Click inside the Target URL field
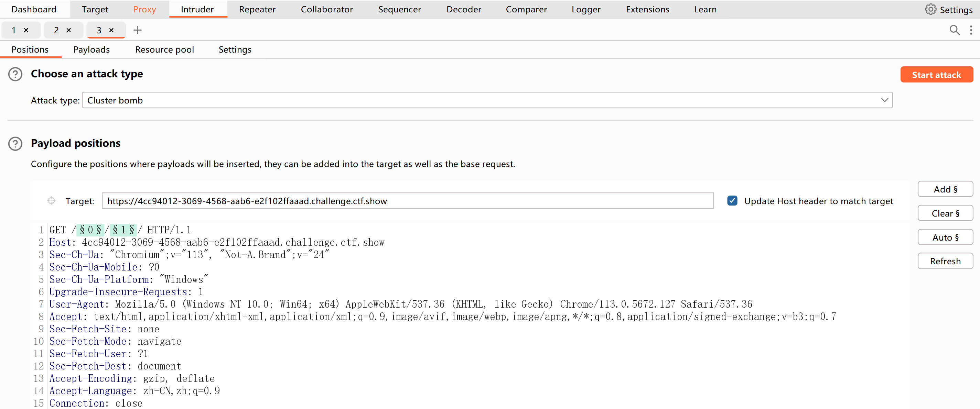Viewport: 980px width, 409px height. (x=407, y=201)
